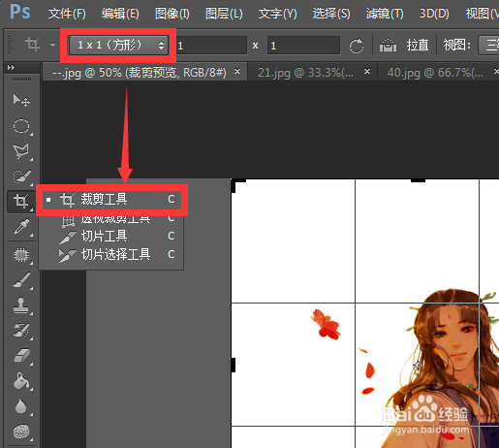Select the Brush tool

pyautogui.click(x=21, y=280)
